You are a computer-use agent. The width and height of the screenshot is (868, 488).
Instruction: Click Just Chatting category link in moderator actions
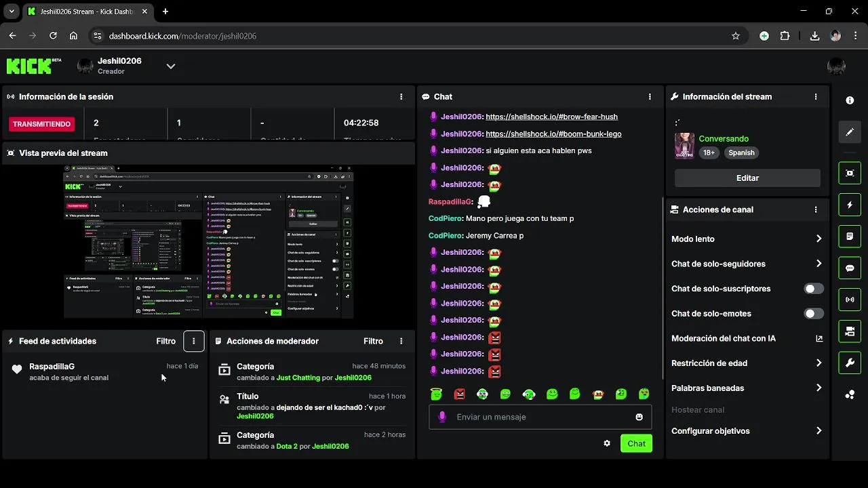point(298,378)
